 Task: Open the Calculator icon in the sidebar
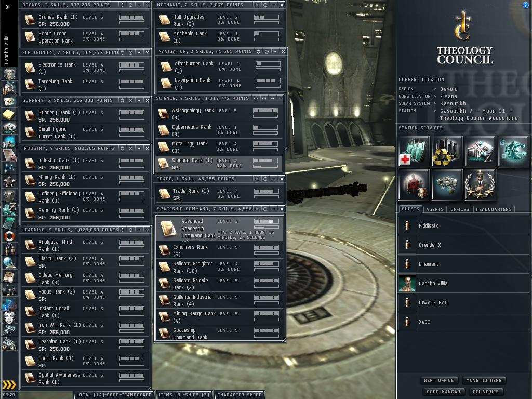[x=9, y=222]
